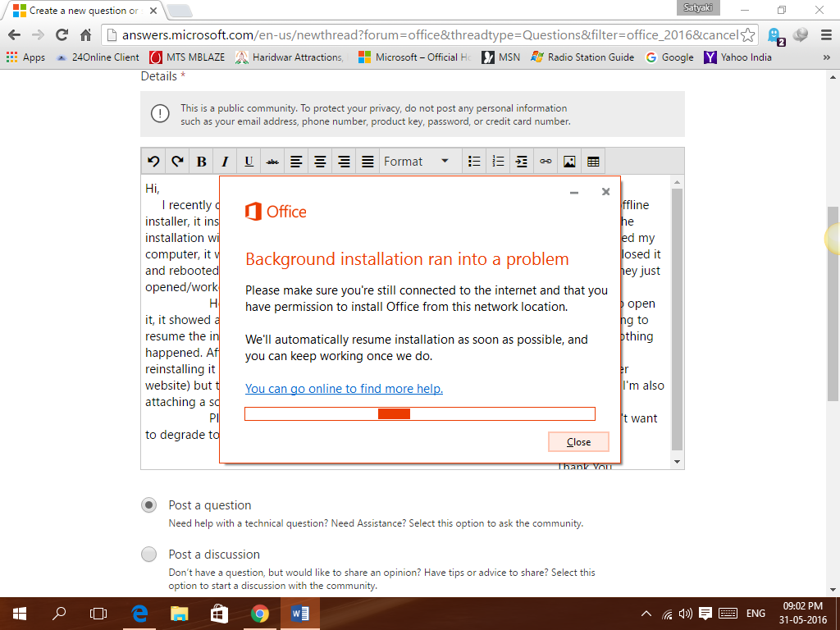Open MSN bookmark
This screenshot has height=630, width=840.
501,57
